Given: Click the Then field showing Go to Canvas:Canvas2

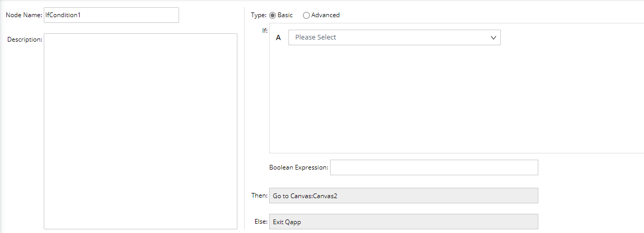Looking at the screenshot, I should click(x=403, y=196).
